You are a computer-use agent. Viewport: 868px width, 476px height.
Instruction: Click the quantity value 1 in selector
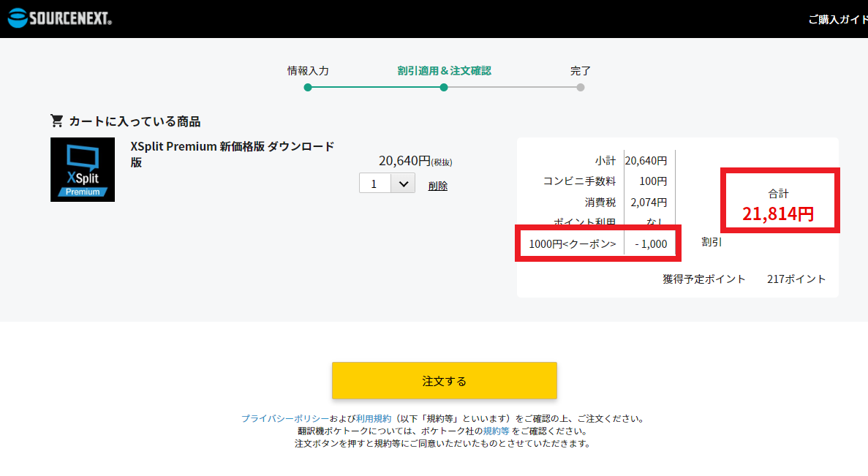tap(374, 184)
